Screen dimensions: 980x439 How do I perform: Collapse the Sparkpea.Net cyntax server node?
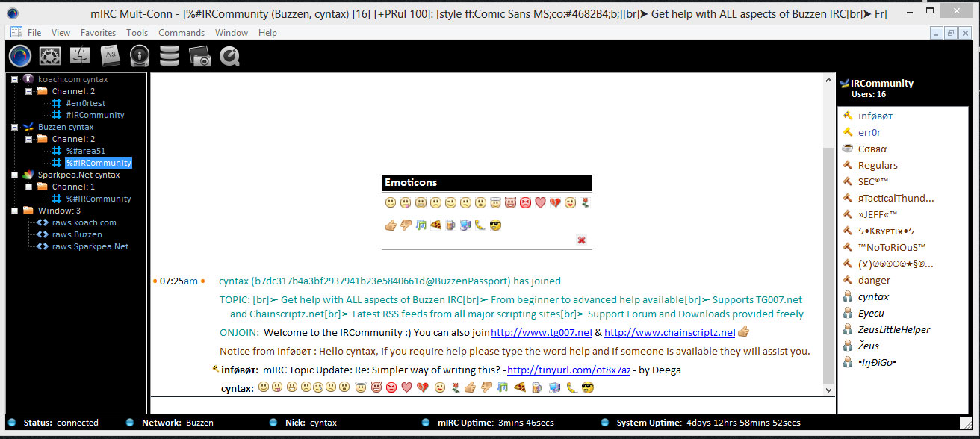(x=15, y=175)
